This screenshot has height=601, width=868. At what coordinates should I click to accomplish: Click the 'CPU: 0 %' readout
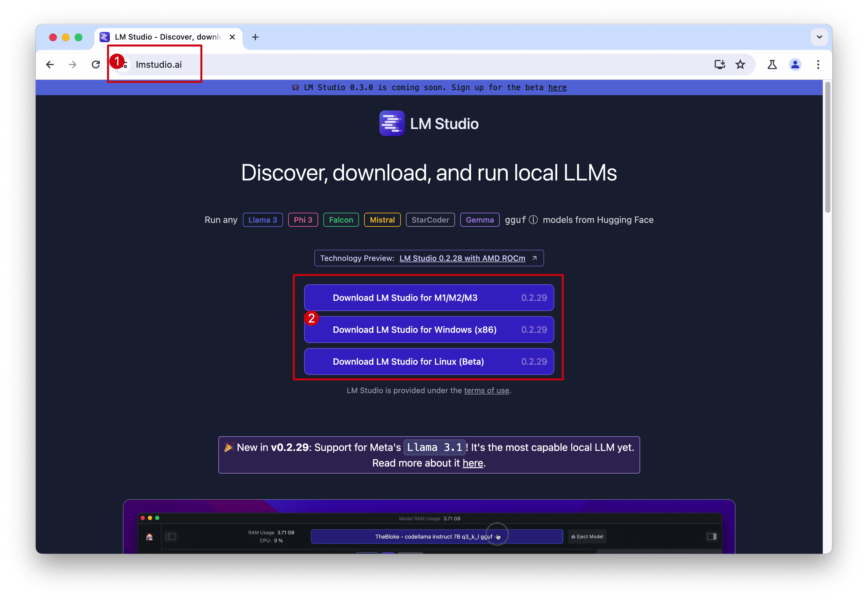(271, 540)
